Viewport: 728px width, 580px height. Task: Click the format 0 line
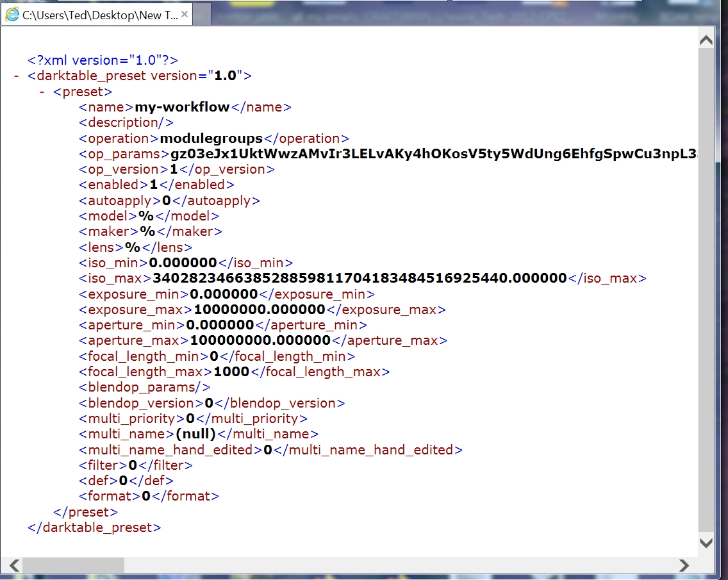coord(149,497)
